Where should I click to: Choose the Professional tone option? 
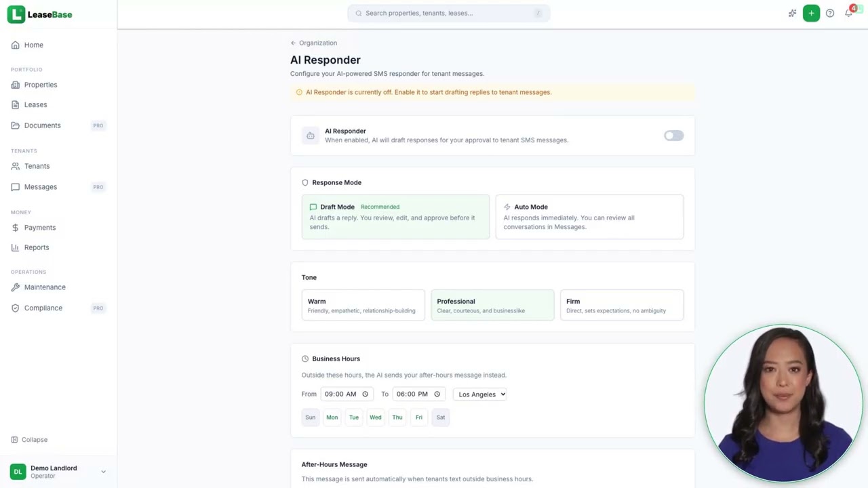tap(492, 305)
